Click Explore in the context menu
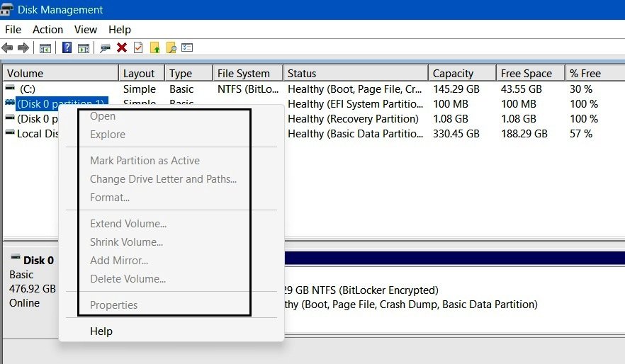The image size is (625, 364). pyautogui.click(x=108, y=135)
